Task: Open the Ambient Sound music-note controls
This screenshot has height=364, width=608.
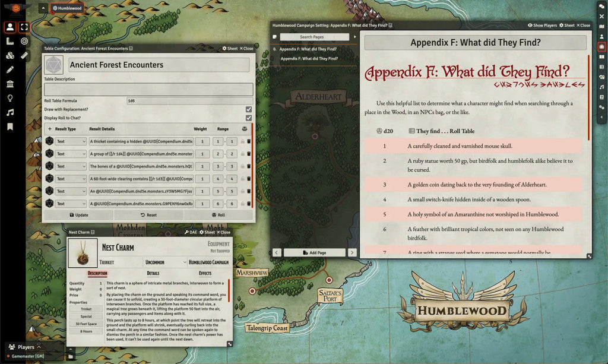Action: (10, 112)
